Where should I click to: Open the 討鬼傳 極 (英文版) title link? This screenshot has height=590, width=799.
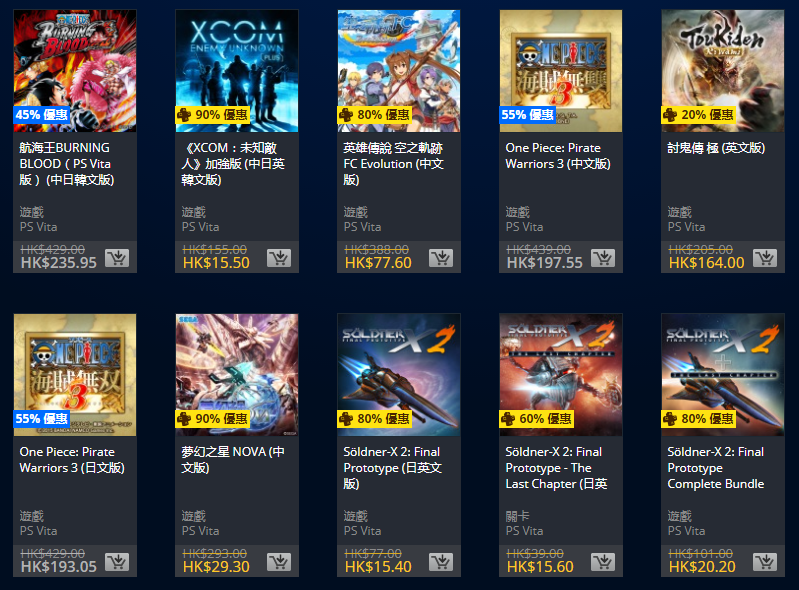716,148
